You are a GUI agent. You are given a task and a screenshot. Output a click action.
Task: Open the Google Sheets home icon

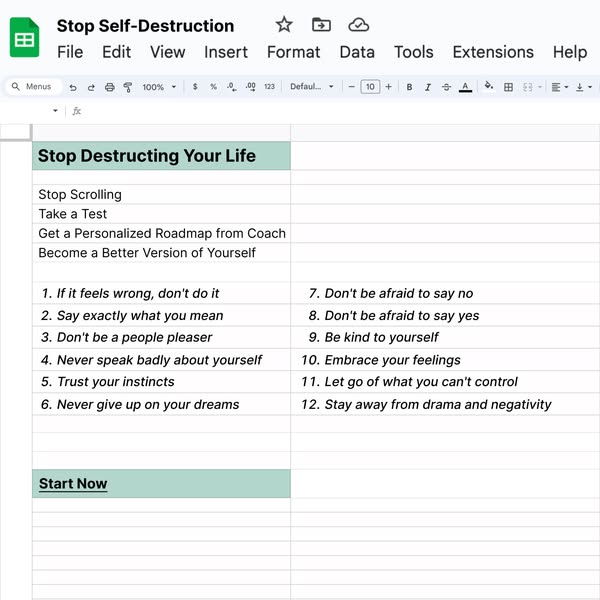[25, 40]
